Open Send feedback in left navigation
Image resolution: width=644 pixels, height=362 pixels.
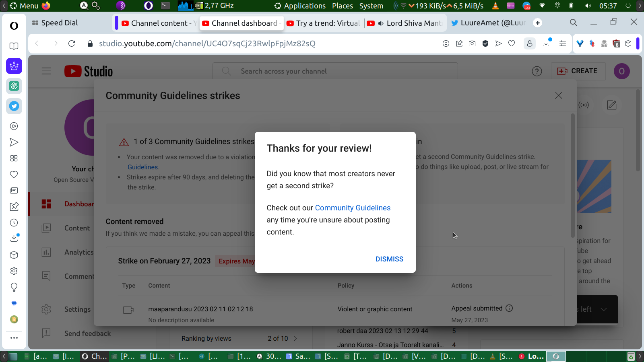87,333
